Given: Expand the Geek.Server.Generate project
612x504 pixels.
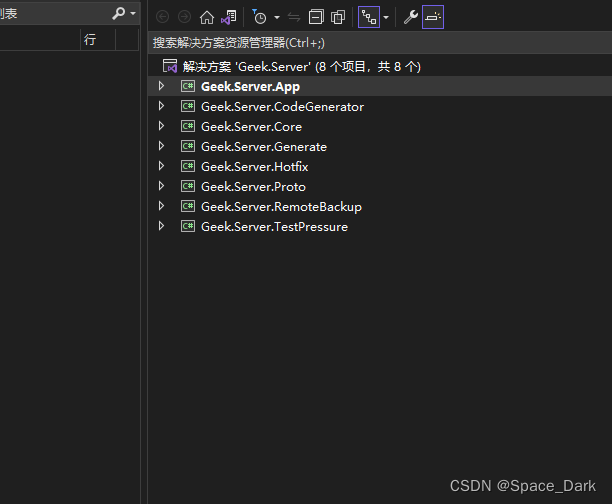Looking at the screenshot, I should coord(161,146).
